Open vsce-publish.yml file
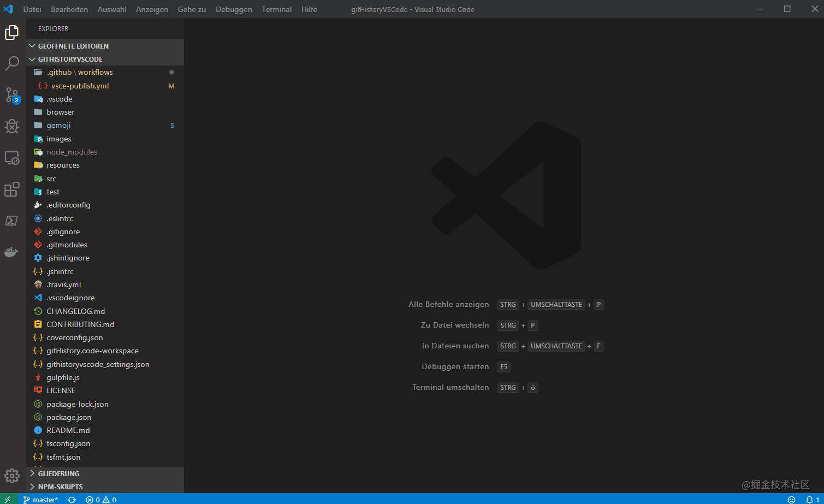 [x=105, y=86]
